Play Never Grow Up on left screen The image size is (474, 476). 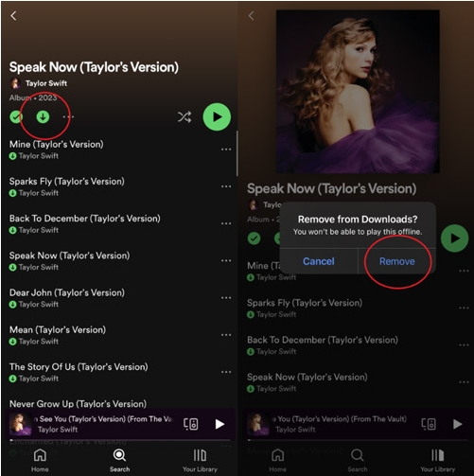pyautogui.click(x=78, y=404)
